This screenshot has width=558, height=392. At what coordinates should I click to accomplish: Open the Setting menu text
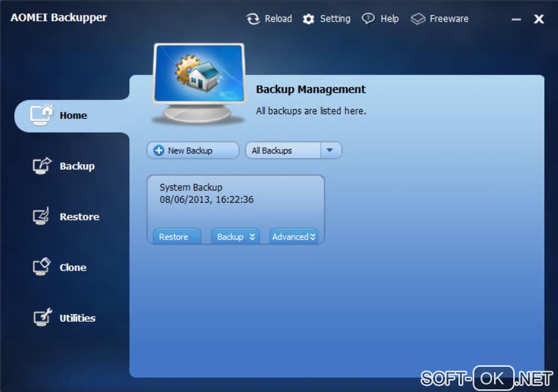click(335, 19)
